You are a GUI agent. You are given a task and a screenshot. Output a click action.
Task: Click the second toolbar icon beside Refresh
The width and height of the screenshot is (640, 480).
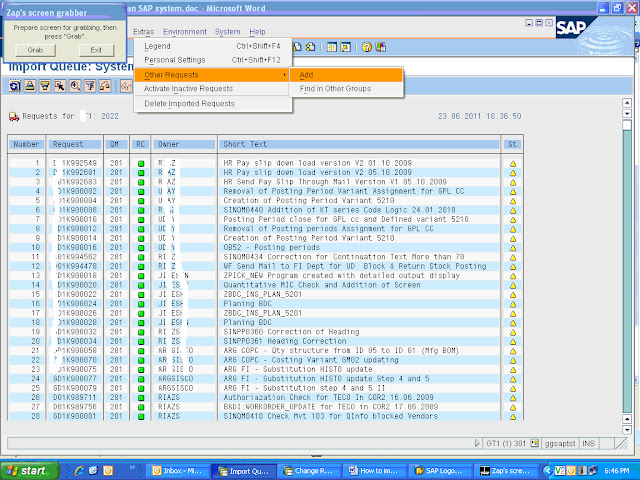tap(30, 86)
